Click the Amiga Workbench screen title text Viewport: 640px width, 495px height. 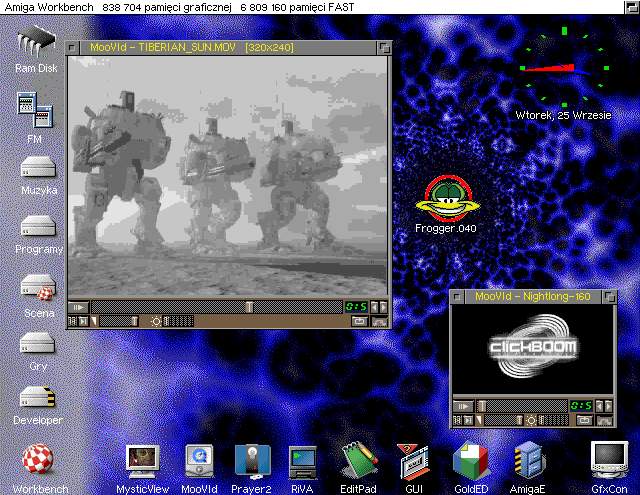[x=49, y=7]
